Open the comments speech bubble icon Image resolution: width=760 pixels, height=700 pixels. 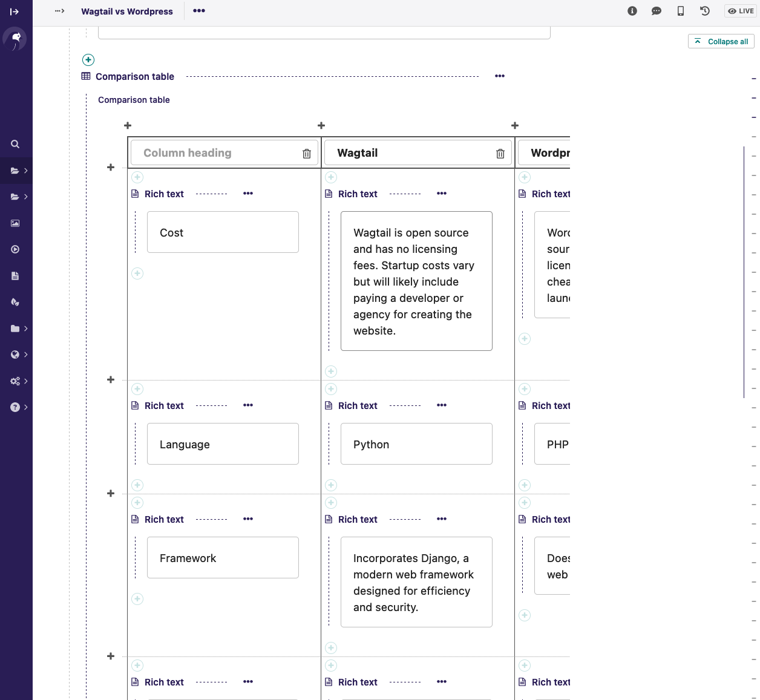(x=656, y=10)
